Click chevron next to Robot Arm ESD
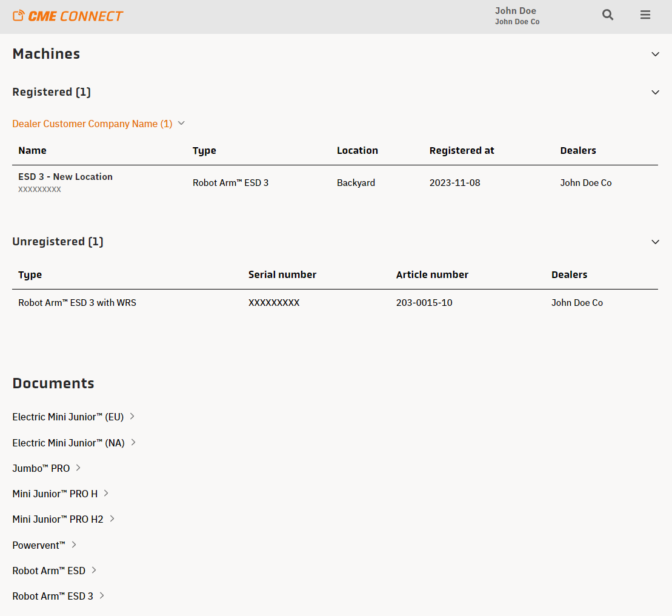The height and width of the screenshot is (616, 672). pyautogui.click(x=94, y=570)
